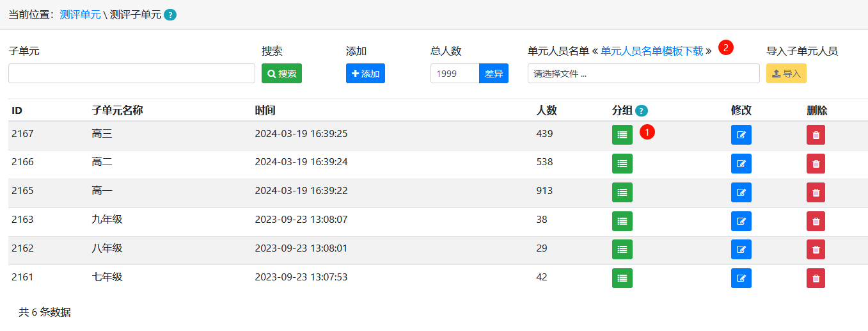The width and height of the screenshot is (868, 331).
Task: Click the 总人数 field showing 1999
Action: (x=455, y=74)
